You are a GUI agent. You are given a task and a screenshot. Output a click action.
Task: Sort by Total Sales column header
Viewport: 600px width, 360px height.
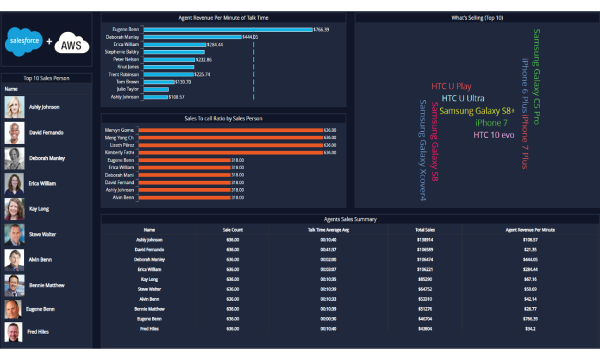click(425, 230)
